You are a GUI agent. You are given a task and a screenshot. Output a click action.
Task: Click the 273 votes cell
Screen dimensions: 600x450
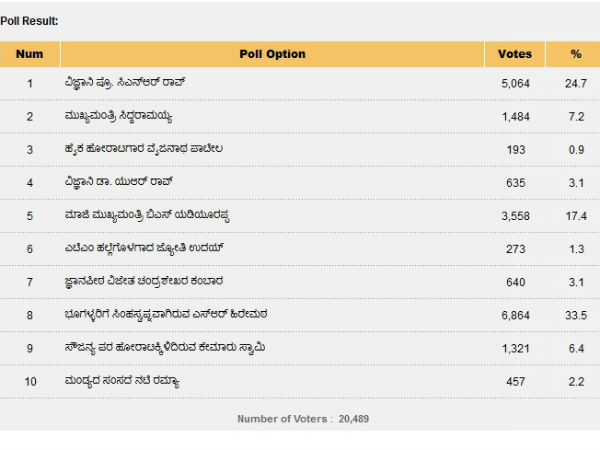515,248
